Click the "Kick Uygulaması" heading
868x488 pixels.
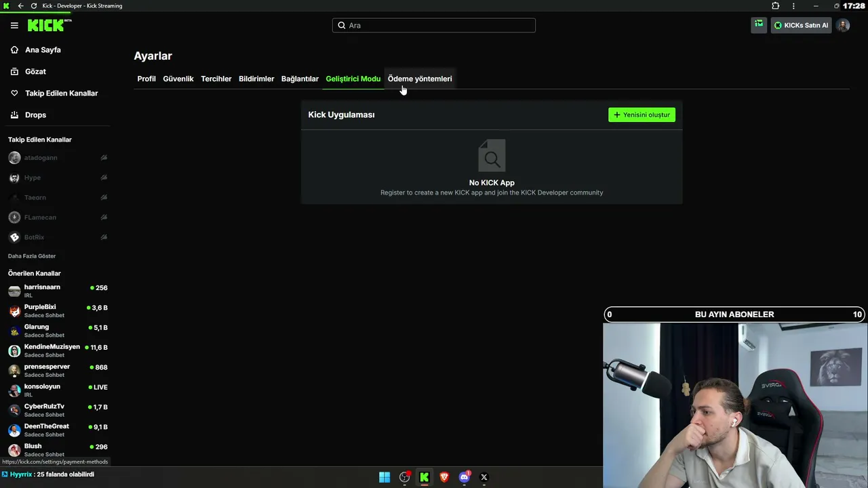point(341,115)
